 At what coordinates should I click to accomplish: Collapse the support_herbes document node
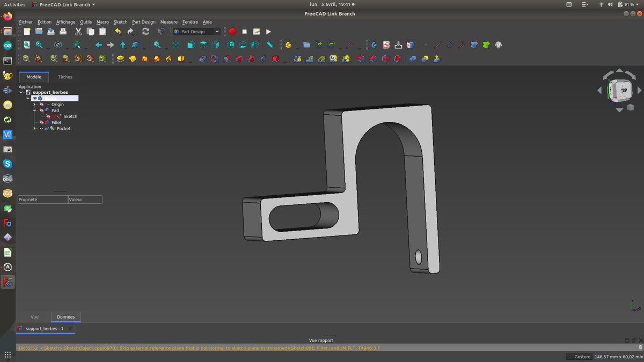tap(21, 92)
